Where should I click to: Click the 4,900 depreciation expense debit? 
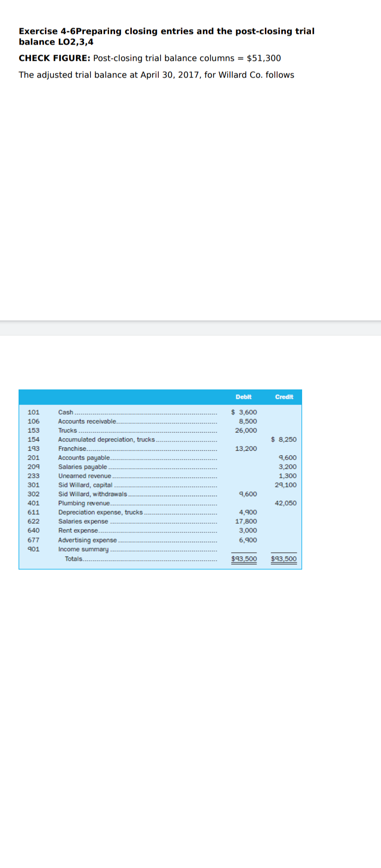point(248,512)
